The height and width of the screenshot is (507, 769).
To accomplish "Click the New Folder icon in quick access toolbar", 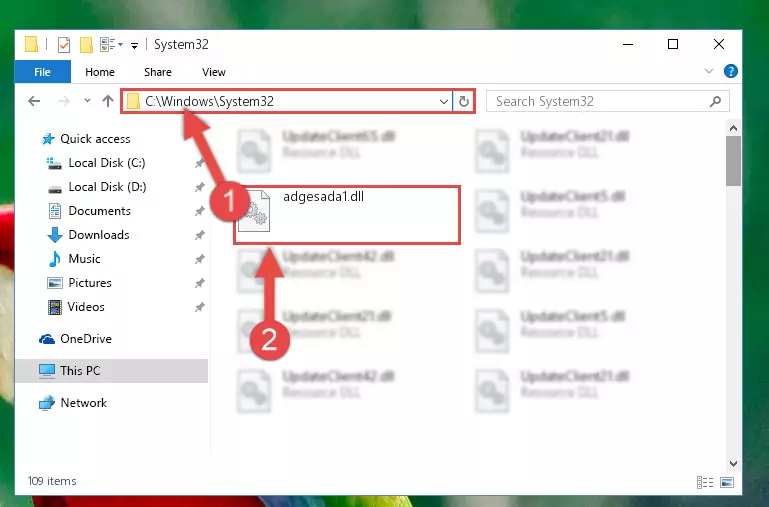I will coord(86,45).
